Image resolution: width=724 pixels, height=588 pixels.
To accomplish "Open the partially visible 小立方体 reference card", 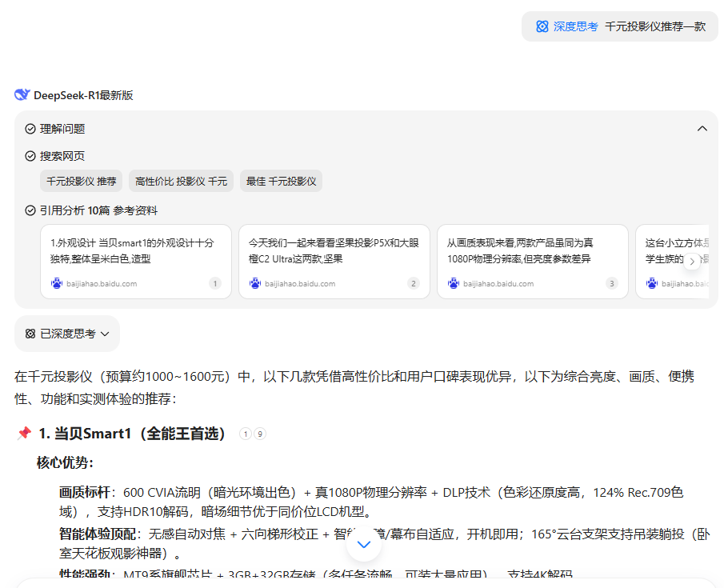I will [672, 262].
